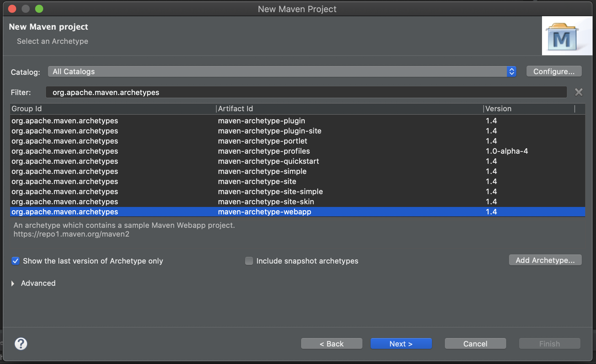596x364 pixels.
Task: Click the 1.0-alpha-4 version cell
Action: point(507,151)
